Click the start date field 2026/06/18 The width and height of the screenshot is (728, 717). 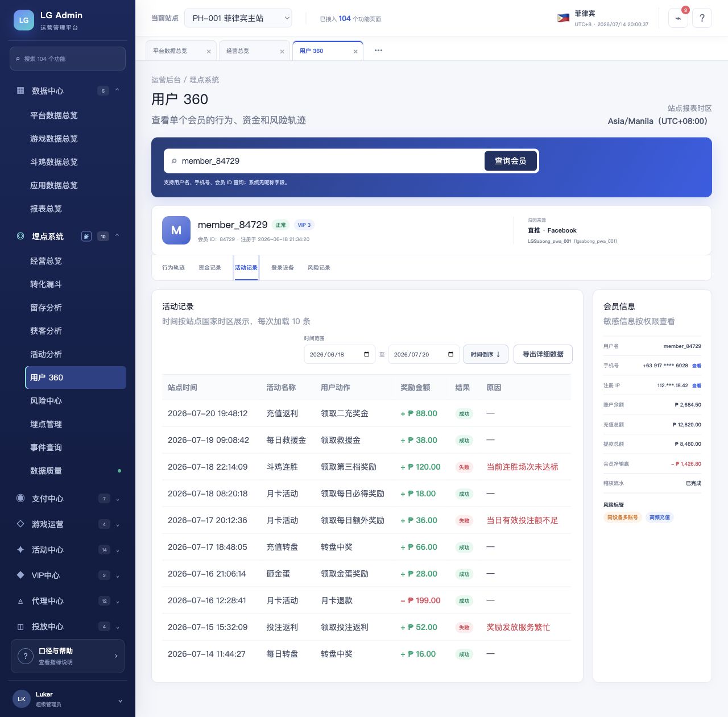340,354
